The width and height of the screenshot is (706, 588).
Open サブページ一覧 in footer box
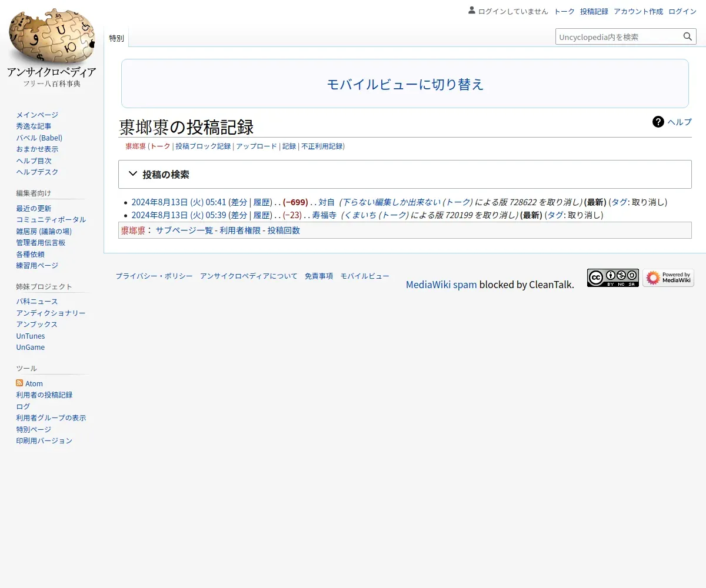[x=184, y=230]
